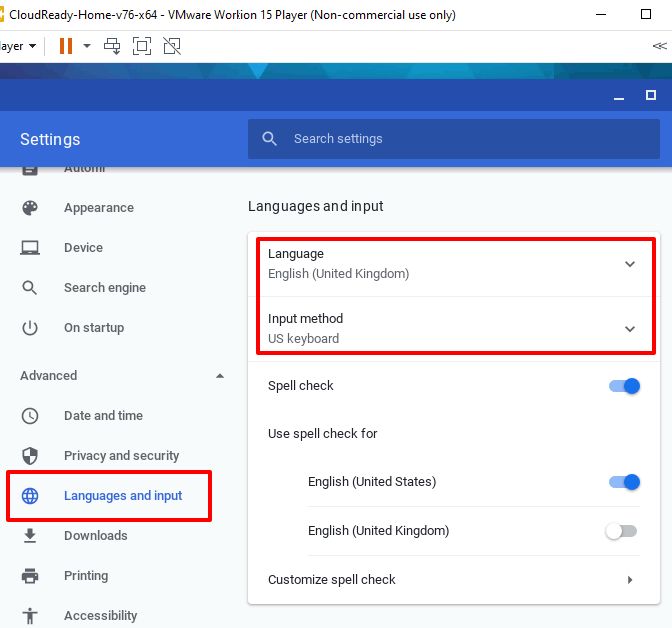This screenshot has height=628, width=672.
Task: Collapse the Advanced section
Action: tap(220, 376)
